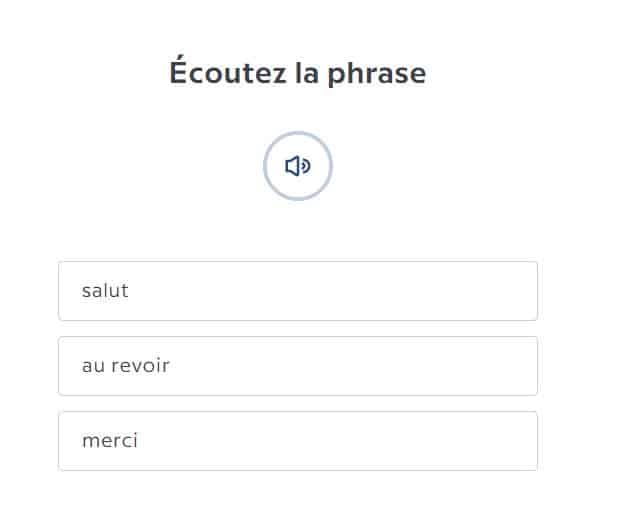618x520 pixels.
Task: Click the "au revoir" text label
Action: [126, 366]
